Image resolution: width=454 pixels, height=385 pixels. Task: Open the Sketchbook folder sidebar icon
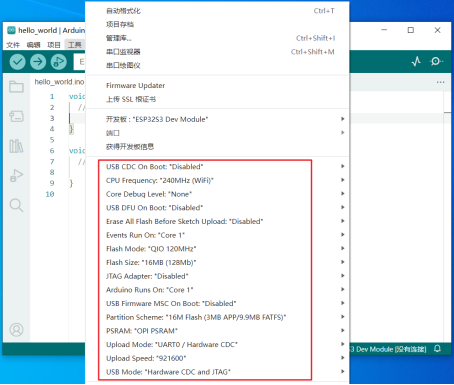click(x=16, y=87)
